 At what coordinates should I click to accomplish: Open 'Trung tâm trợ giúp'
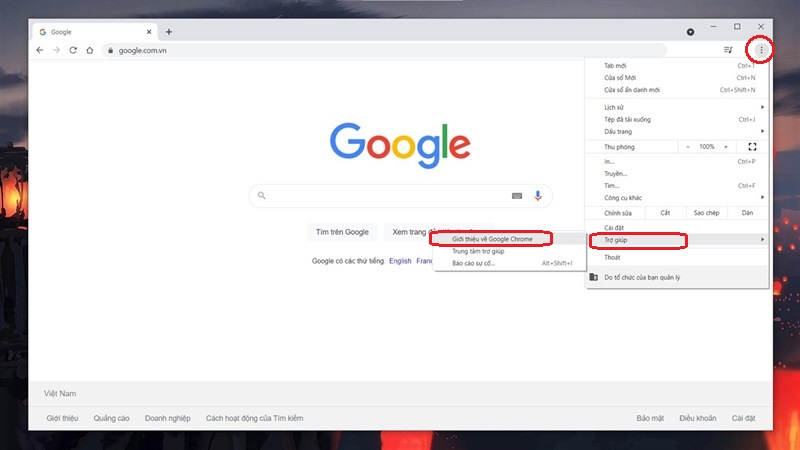[x=509, y=251]
